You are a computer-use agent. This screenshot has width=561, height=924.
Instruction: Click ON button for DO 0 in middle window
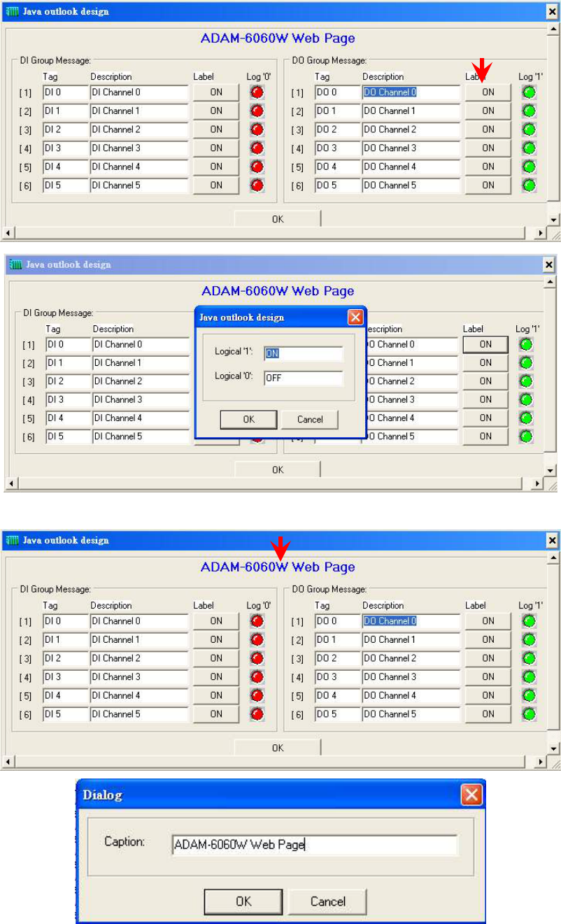click(x=485, y=344)
